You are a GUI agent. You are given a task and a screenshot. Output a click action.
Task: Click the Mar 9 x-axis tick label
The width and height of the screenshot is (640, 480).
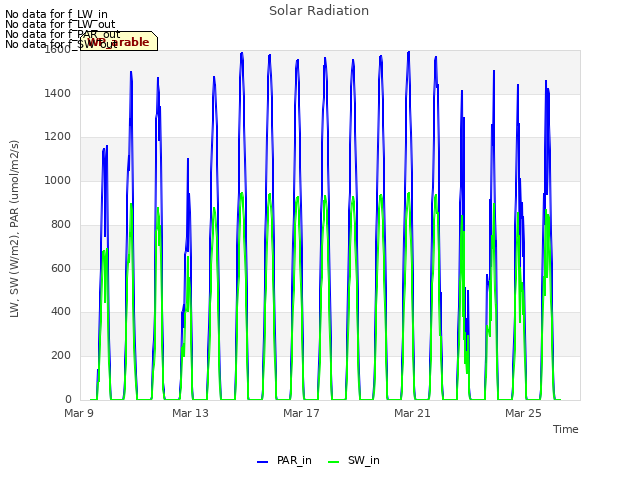pos(79,413)
